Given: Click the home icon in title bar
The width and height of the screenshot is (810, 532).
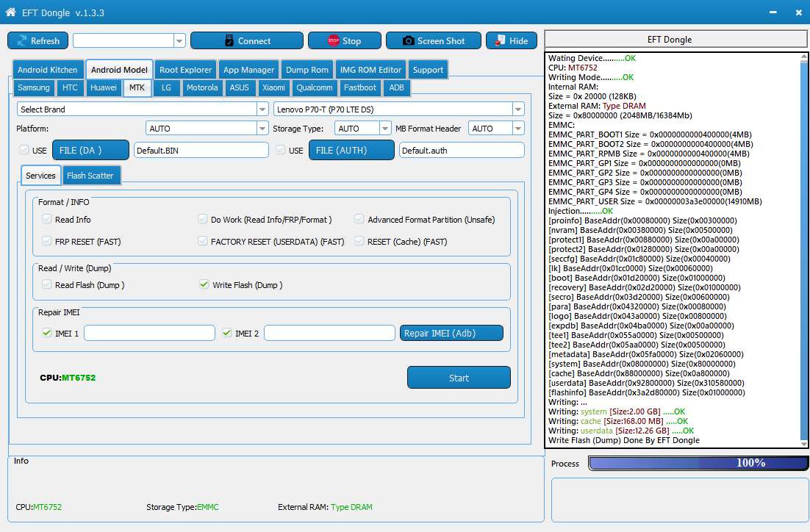Looking at the screenshot, I should (10, 12).
